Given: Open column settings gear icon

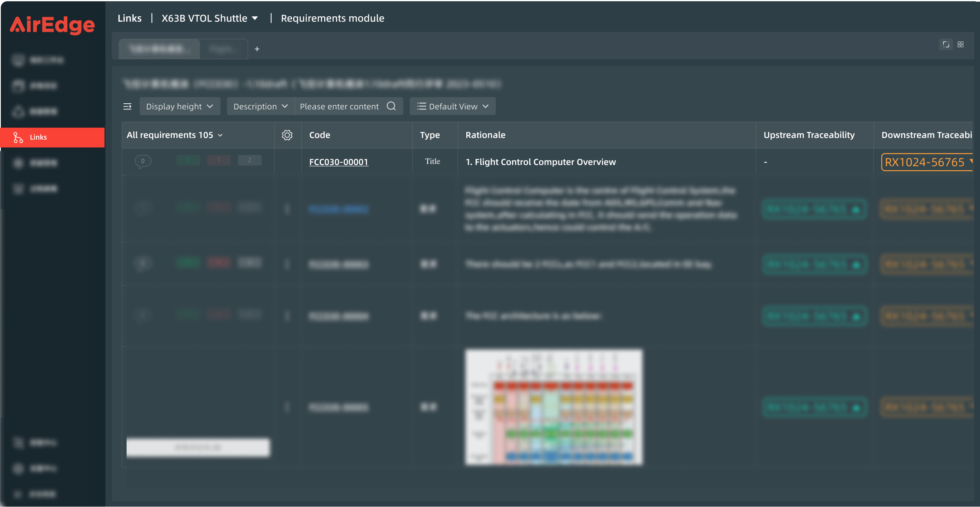Looking at the screenshot, I should (x=287, y=135).
